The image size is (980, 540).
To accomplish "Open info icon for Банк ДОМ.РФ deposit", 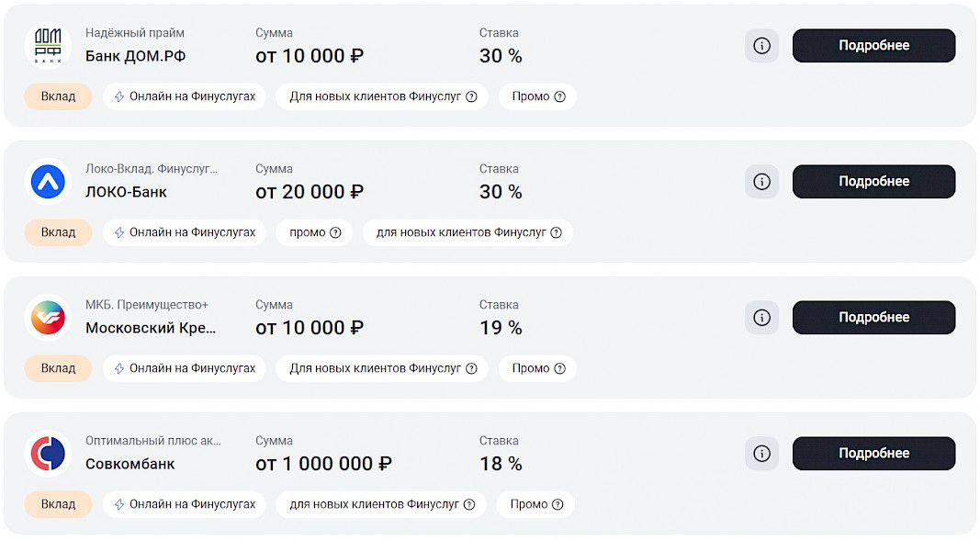I will point(761,46).
